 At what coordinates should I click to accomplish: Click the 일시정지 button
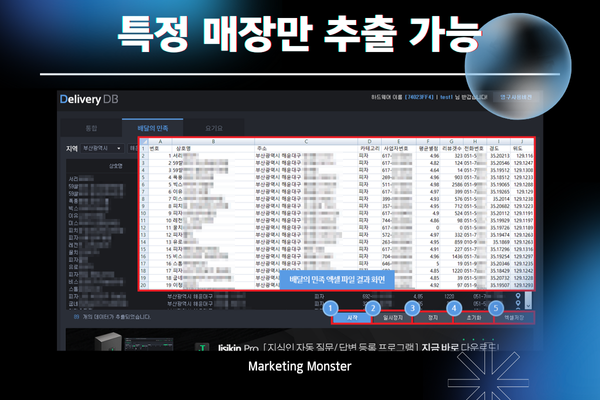(393, 318)
